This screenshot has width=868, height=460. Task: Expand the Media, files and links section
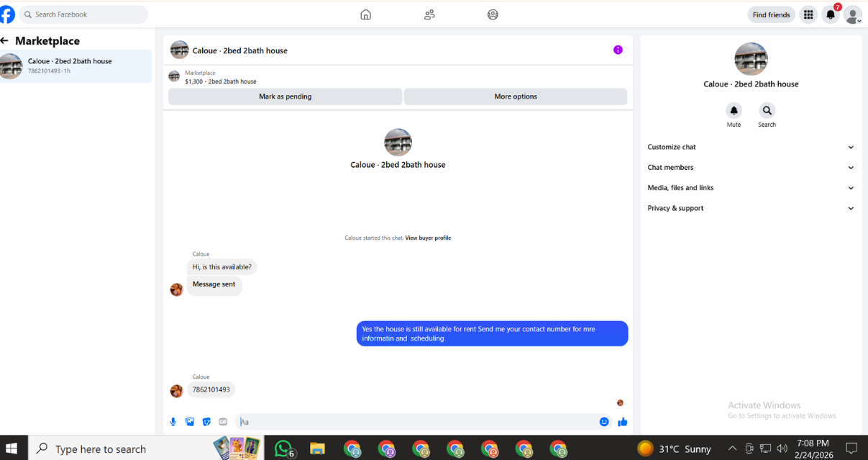click(x=751, y=188)
